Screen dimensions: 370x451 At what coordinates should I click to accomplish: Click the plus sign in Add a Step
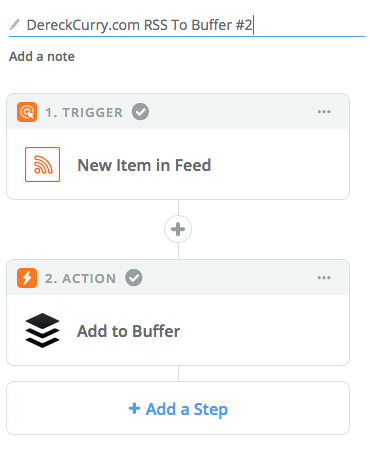click(134, 408)
